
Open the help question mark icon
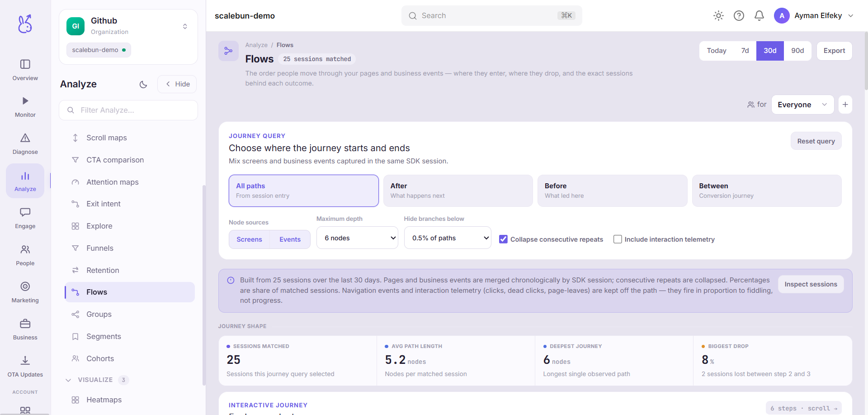pyautogui.click(x=739, y=16)
